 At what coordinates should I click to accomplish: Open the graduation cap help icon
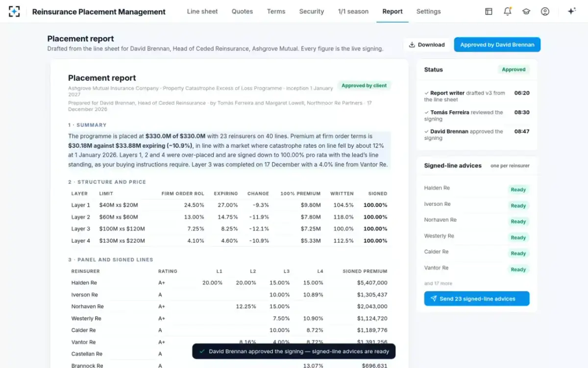coord(526,11)
